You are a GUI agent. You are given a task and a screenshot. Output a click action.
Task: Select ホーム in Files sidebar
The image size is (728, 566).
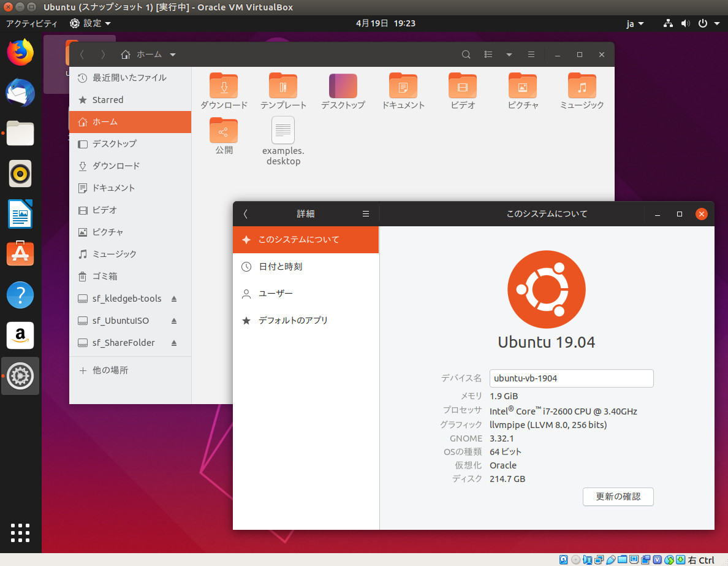pos(130,122)
